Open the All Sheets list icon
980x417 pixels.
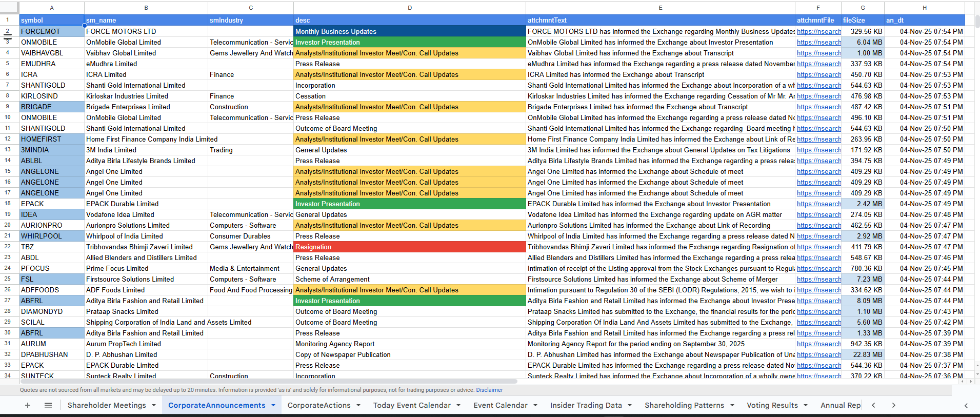(x=48, y=405)
